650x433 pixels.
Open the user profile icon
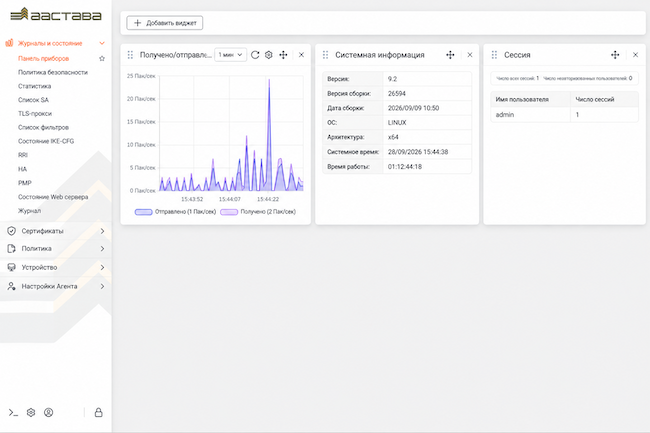pos(49,412)
